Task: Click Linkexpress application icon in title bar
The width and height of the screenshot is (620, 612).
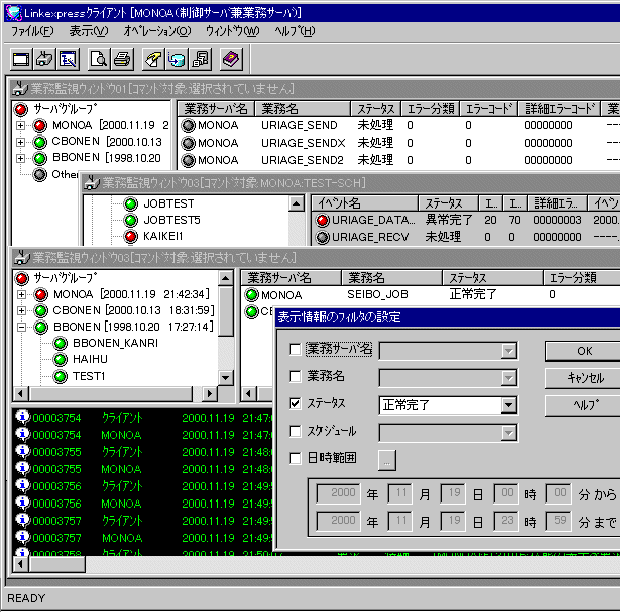Action: click(x=13, y=13)
